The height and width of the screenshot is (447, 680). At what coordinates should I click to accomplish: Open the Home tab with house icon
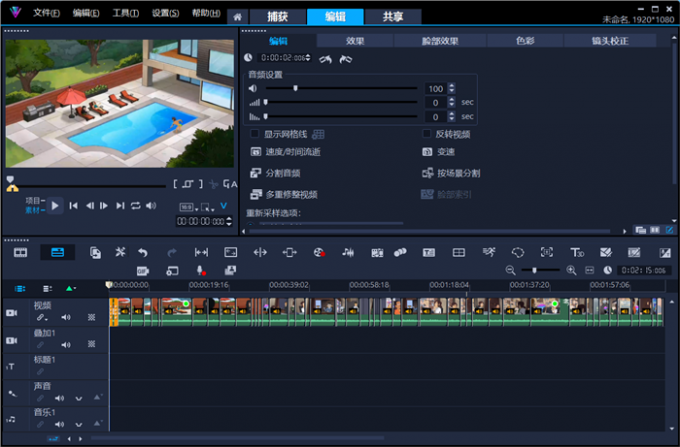(x=237, y=17)
